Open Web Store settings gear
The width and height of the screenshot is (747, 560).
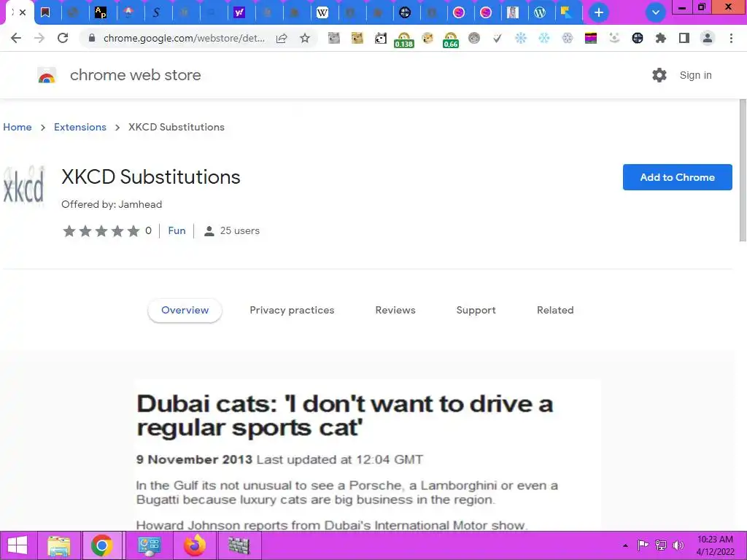(659, 75)
